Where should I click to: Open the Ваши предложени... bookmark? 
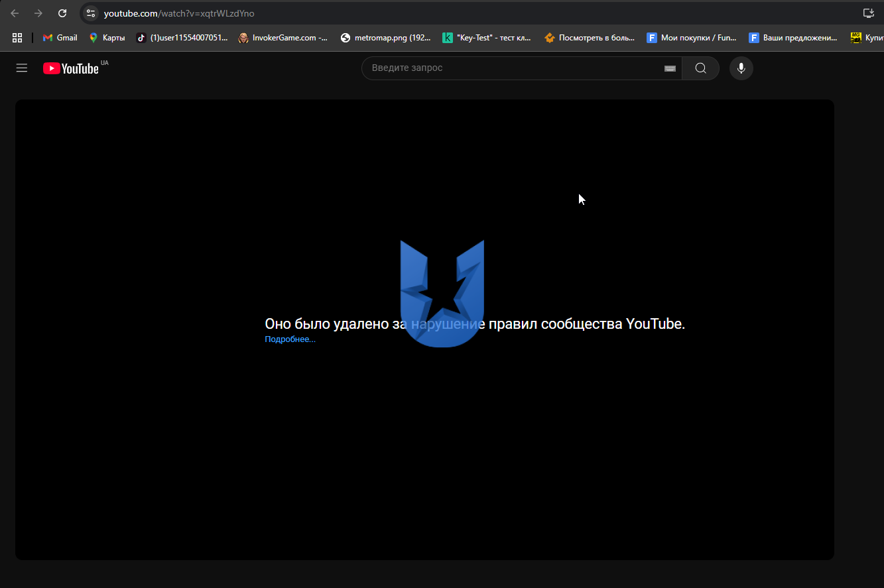(x=794, y=38)
